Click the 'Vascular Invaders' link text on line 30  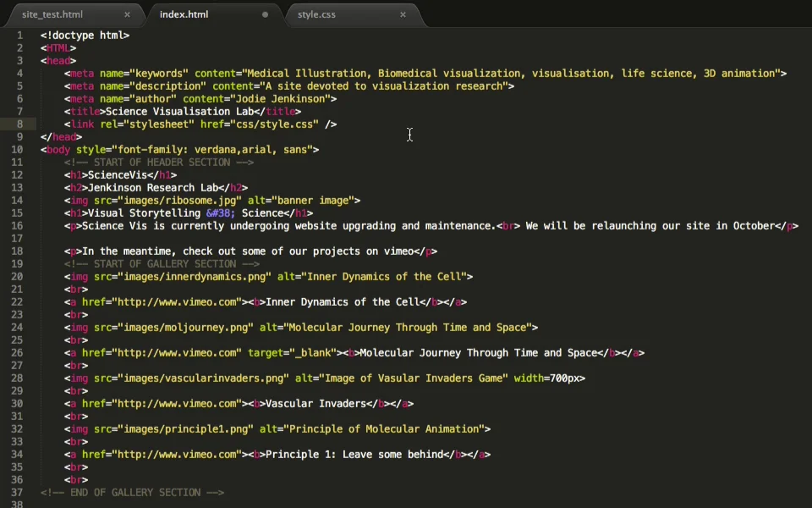click(315, 404)
